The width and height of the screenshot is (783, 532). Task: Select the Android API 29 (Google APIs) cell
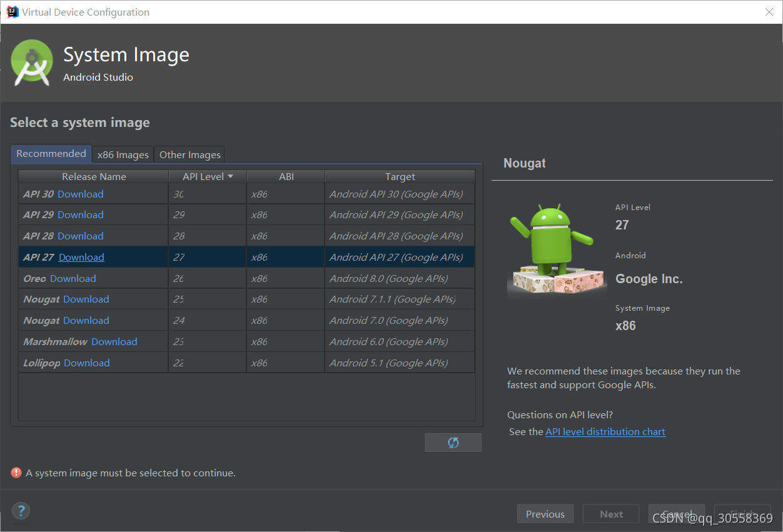pos(400,214)
